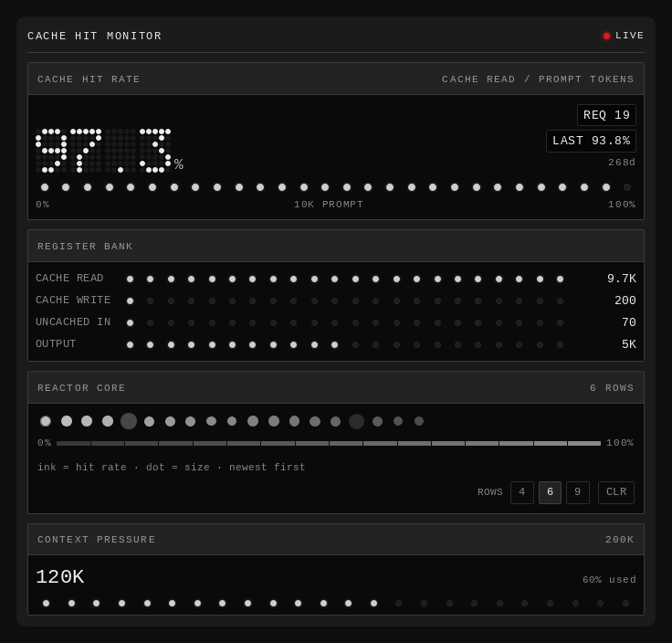Select the 6 rows option
Screen dimensions: 672x643
click(550, 492)
